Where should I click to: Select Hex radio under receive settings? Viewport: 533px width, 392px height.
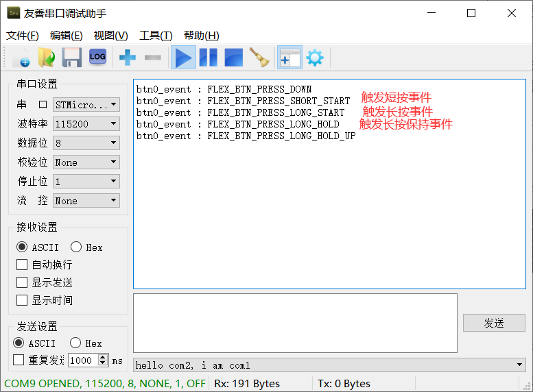(x=76, y=247)
